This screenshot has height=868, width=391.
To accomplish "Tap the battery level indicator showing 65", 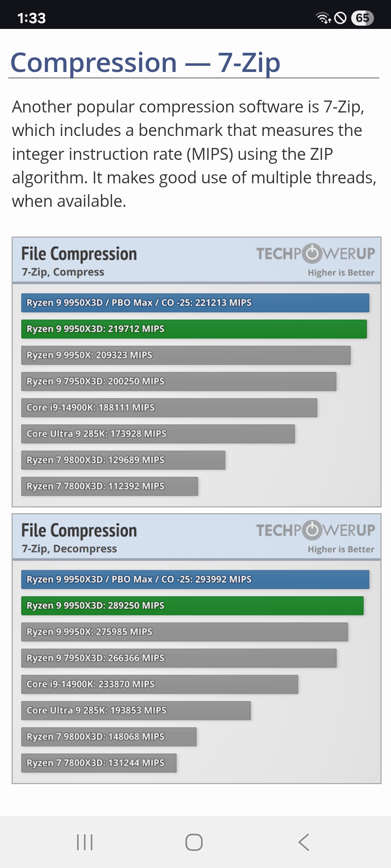I will coord(362,18).
